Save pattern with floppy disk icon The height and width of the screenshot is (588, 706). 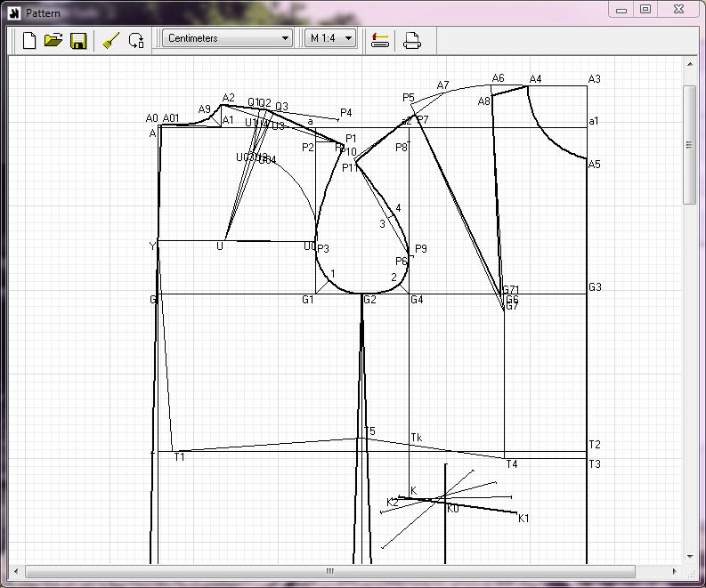tap(78, 41)
